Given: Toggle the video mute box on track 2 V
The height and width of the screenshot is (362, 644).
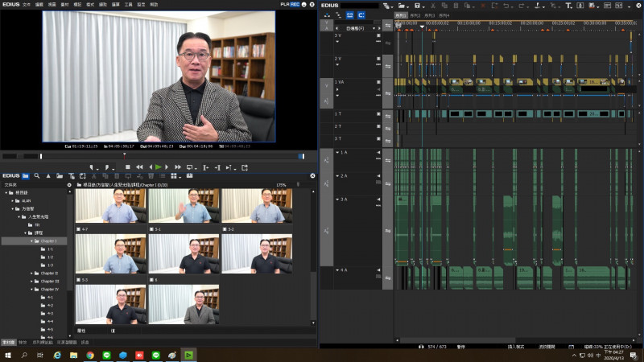Looking at the screenshot, I should coord(378,59).
